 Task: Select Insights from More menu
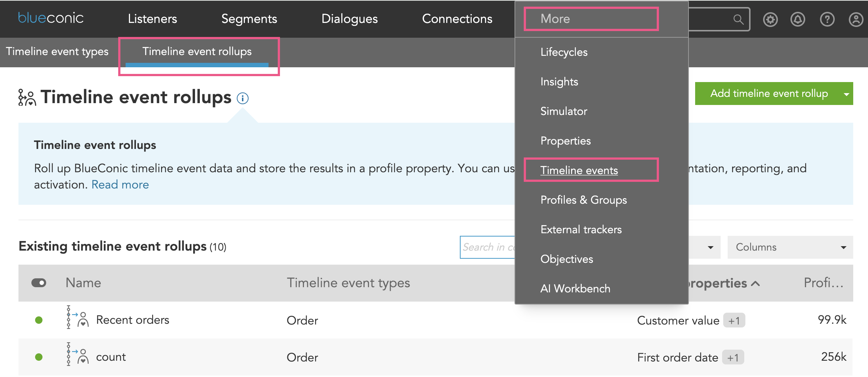click(559, 82)
